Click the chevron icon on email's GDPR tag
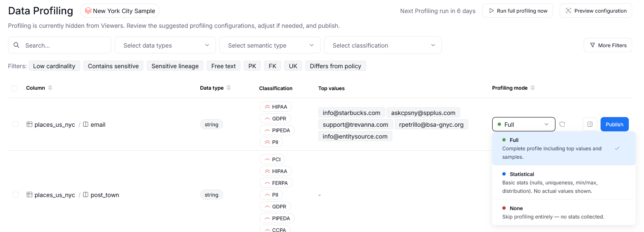Image resolution: width=644 pixels, height=232 pixels. click(267, 119)
